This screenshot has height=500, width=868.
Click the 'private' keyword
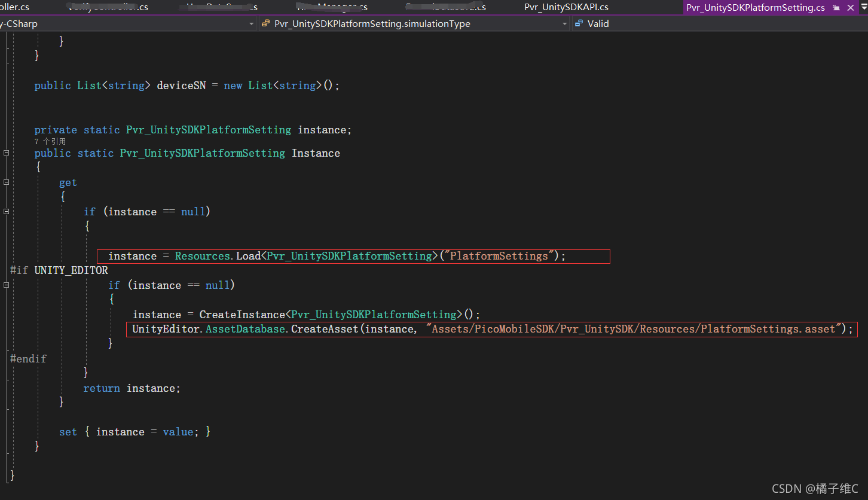coord(56,130)
